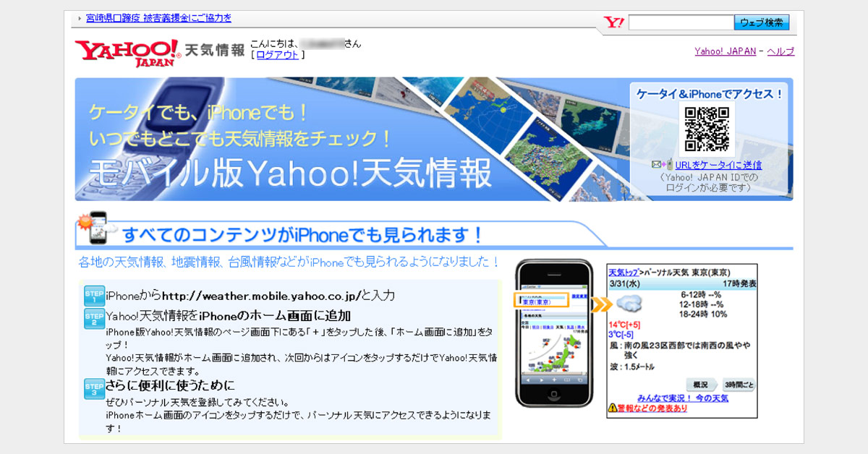Click the mail-to-phone icon beside URL link

click(662, 165)
